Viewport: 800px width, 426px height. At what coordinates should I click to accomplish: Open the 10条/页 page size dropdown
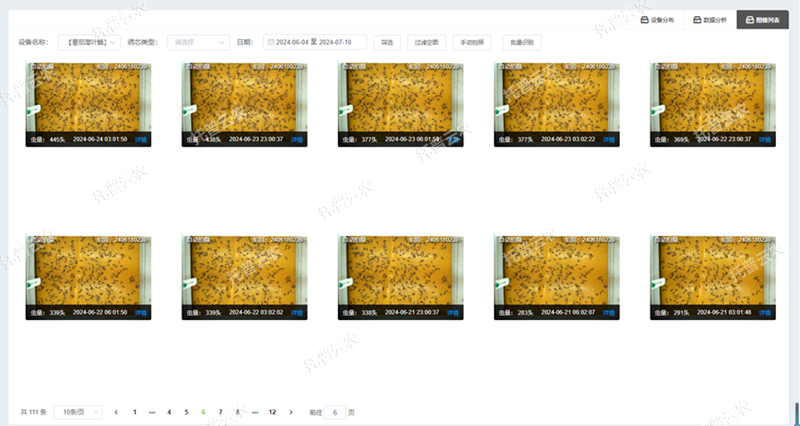[75, 412]
